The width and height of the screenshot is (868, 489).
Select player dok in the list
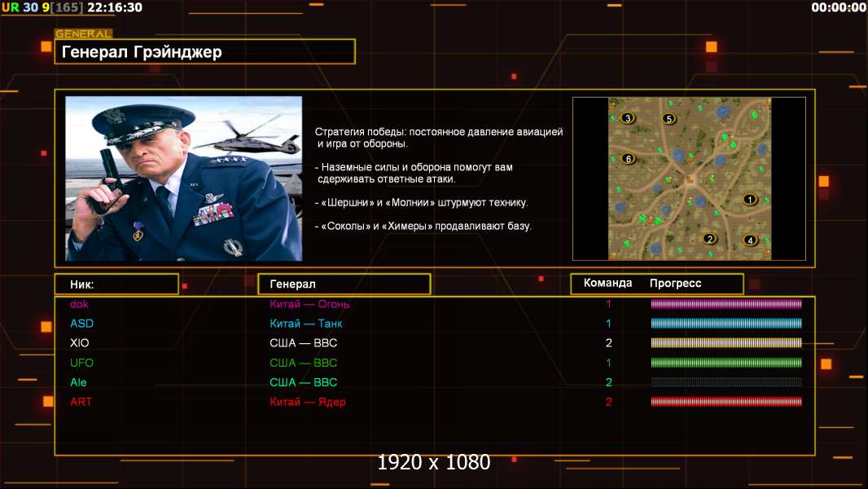pos(79,304)
